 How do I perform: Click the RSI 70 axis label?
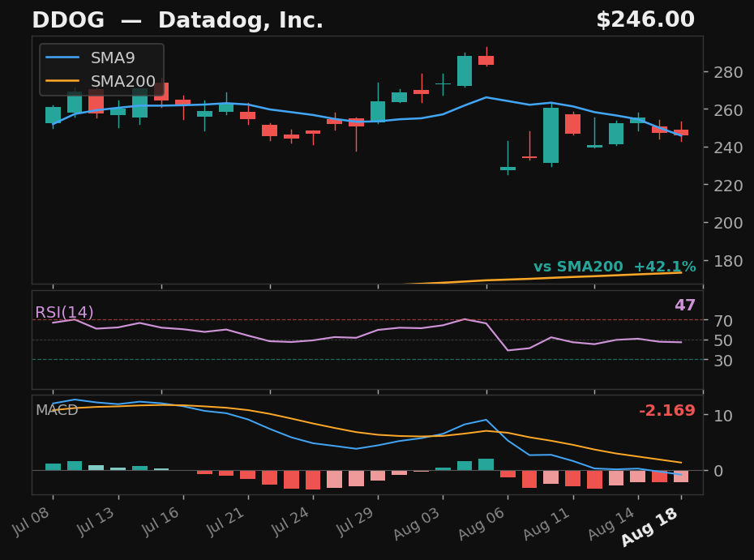(722, 321)
